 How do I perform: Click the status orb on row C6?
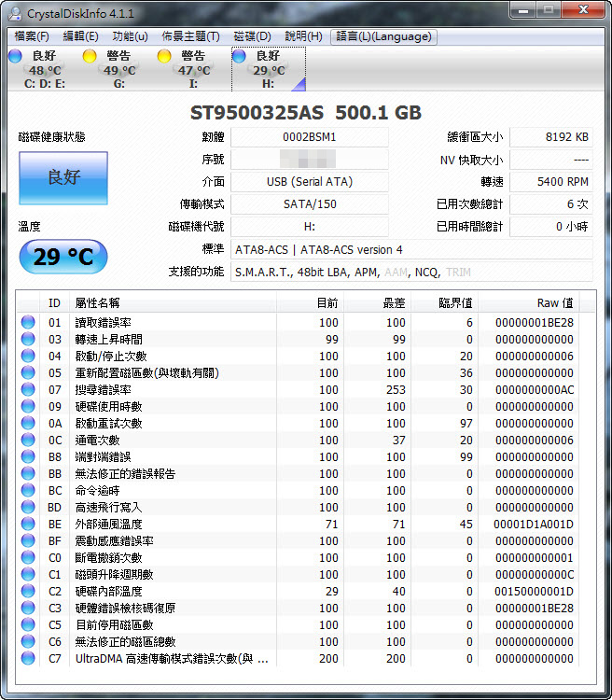(x=28, y=641)
